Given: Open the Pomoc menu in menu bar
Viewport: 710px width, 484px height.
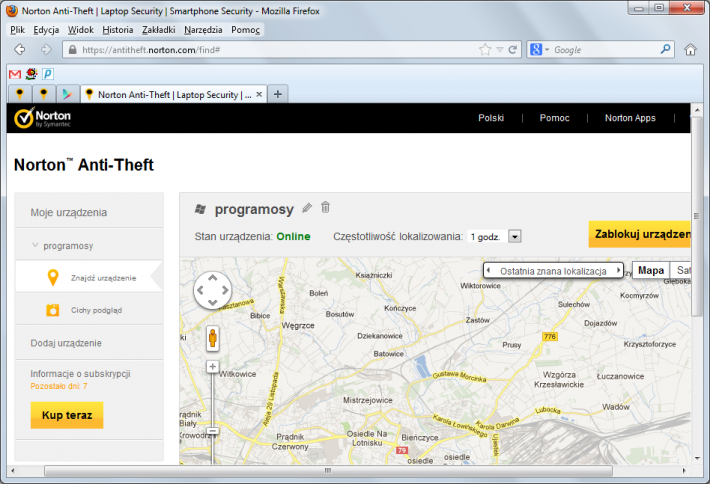Looking at the screenshot, I should [245, 30].
